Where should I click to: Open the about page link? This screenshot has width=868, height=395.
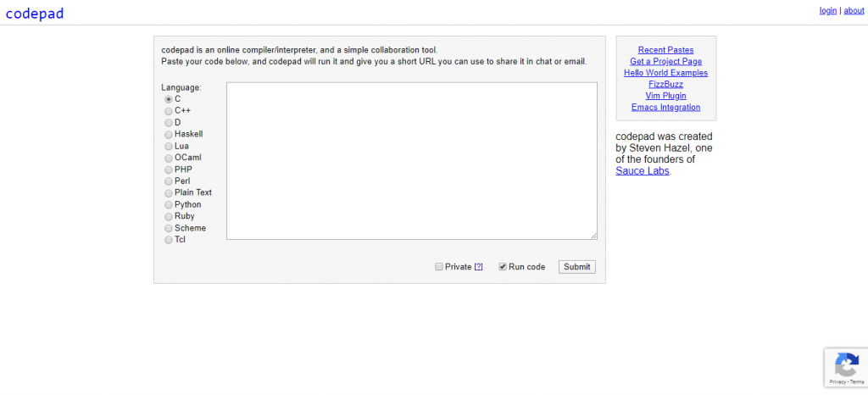click(x=854, y=11)
